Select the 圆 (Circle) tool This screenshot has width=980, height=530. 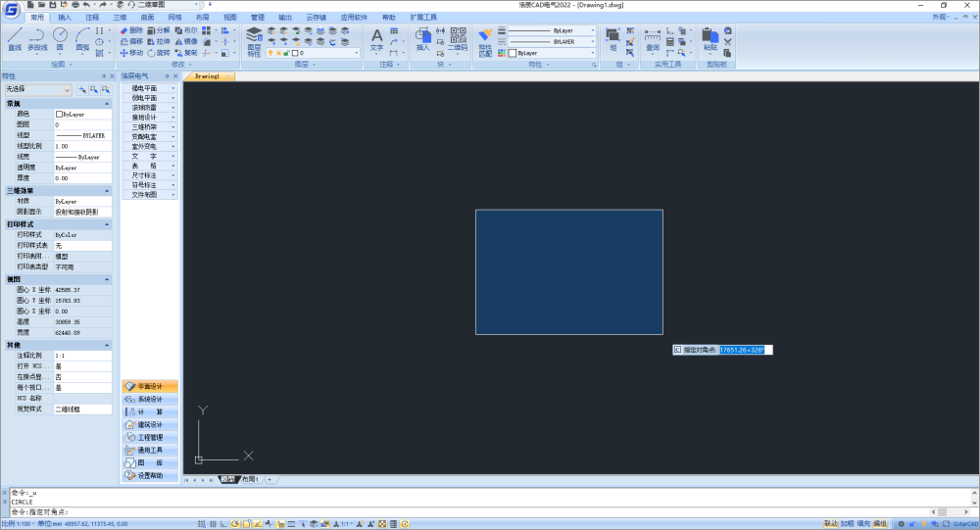(x=60, y=39)
